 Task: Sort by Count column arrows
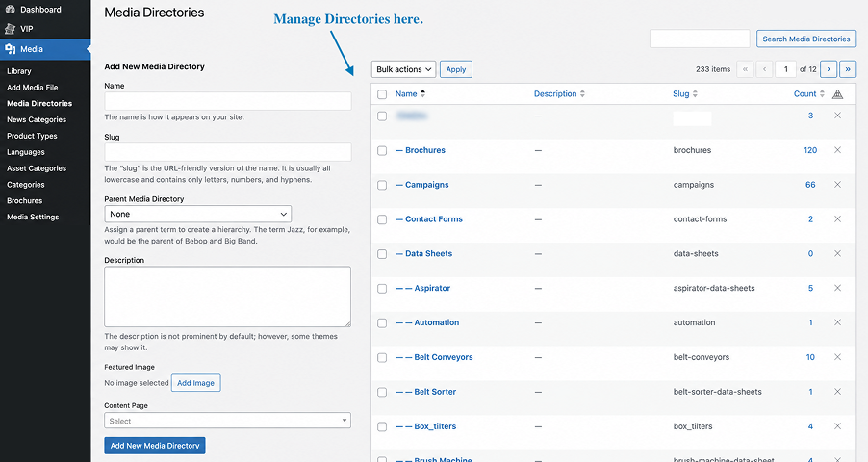click(822, 93)
